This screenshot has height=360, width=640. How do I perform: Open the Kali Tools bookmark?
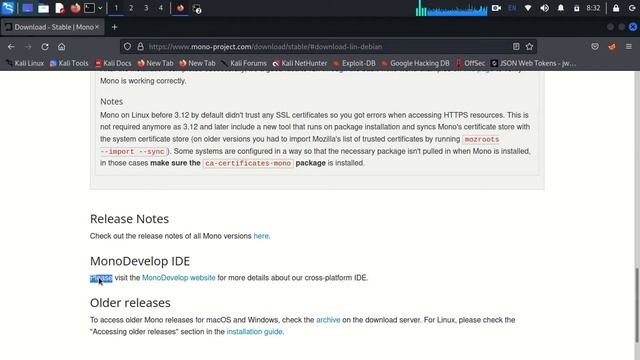(69, 63)
